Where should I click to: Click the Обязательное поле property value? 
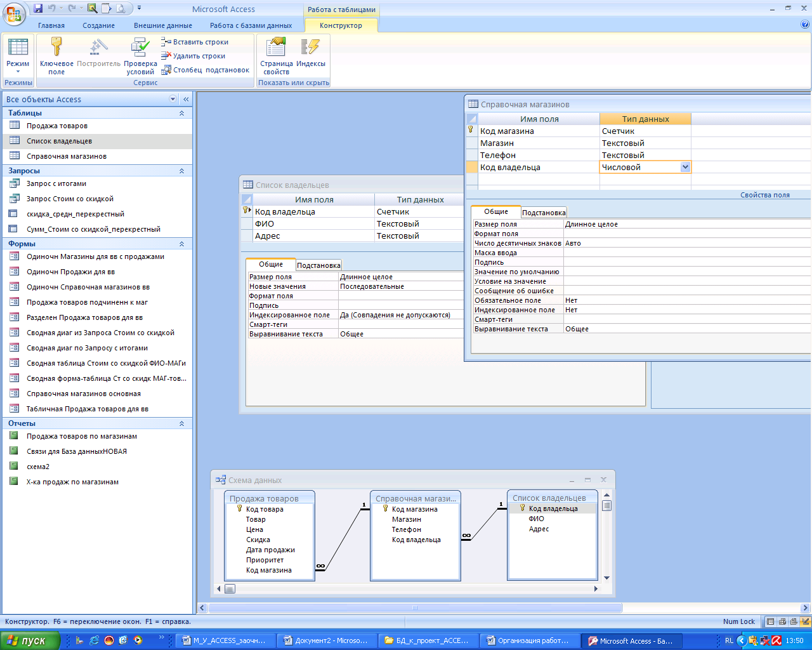[687, 300]
